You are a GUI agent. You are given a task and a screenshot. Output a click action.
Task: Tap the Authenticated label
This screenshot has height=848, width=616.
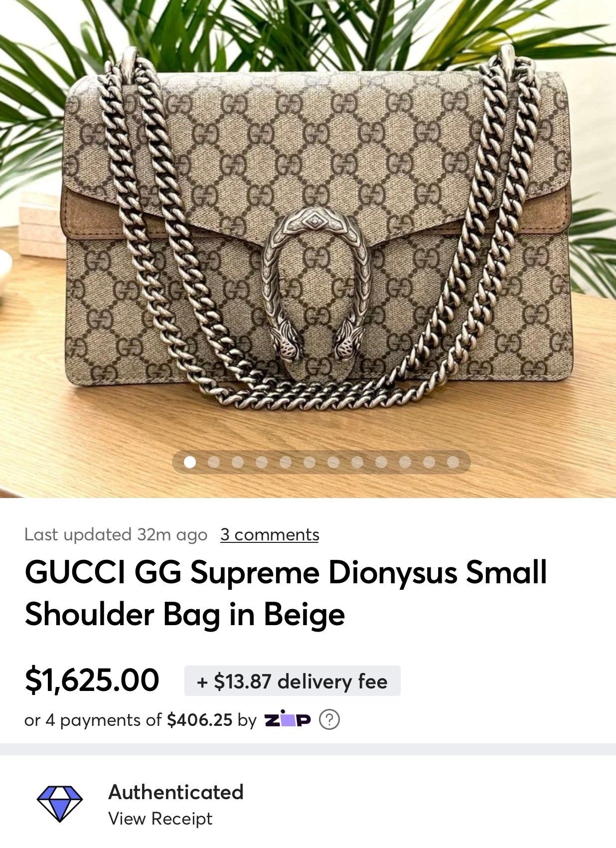point(176,792)
